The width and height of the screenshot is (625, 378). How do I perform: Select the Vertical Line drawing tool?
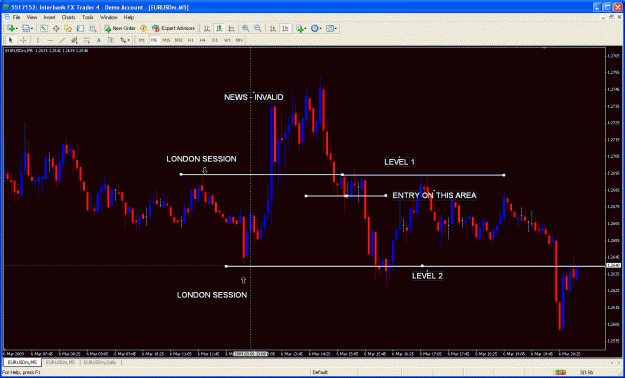point(38,40)
